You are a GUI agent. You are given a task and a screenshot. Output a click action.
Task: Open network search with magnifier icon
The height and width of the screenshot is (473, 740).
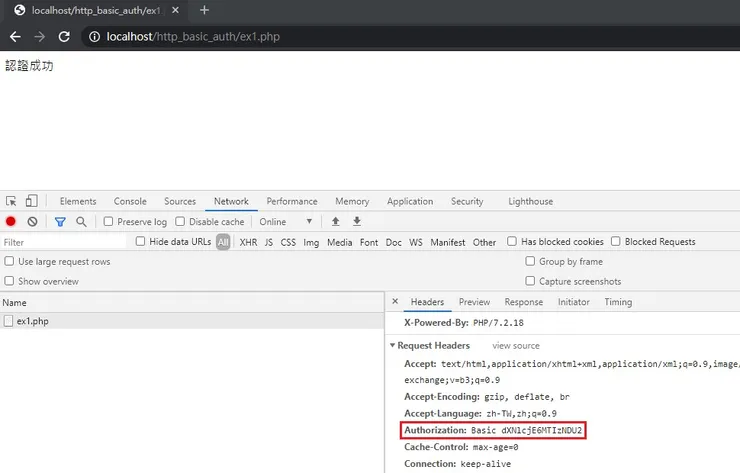(x=81, y=222)
